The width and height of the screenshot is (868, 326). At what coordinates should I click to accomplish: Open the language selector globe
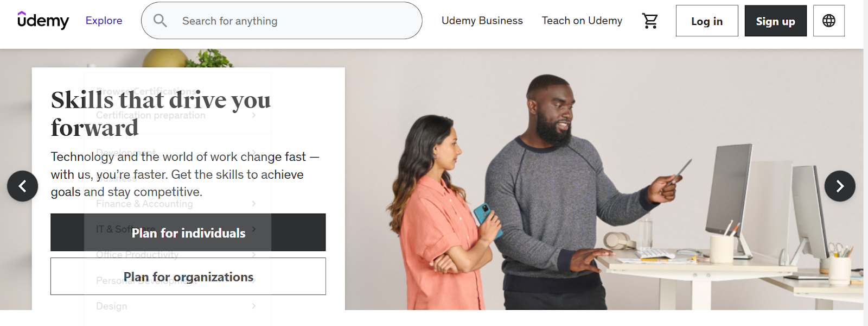coord(828,21)
